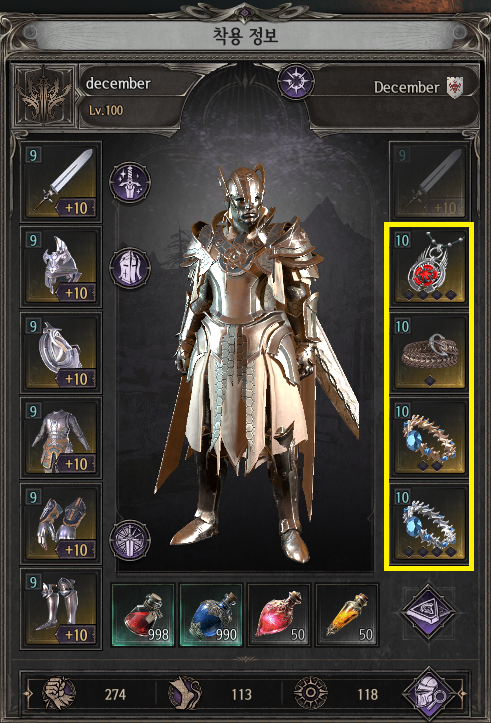The image size is (491, 723).
Task: Click the pink potion with 50 count
Action: [x=279, y=615]
